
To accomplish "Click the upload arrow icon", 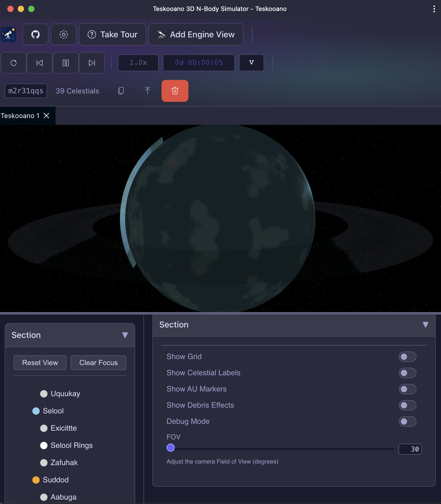I will (147, 91).
